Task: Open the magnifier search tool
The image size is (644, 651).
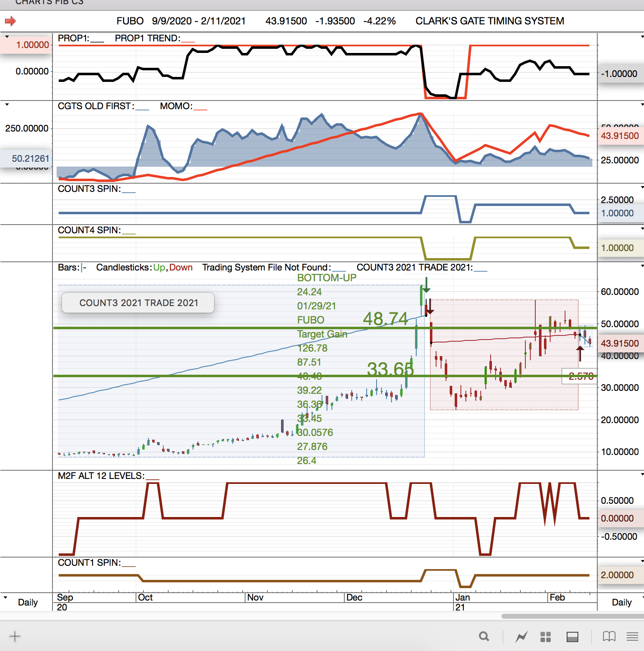Action: pos(484,636)
